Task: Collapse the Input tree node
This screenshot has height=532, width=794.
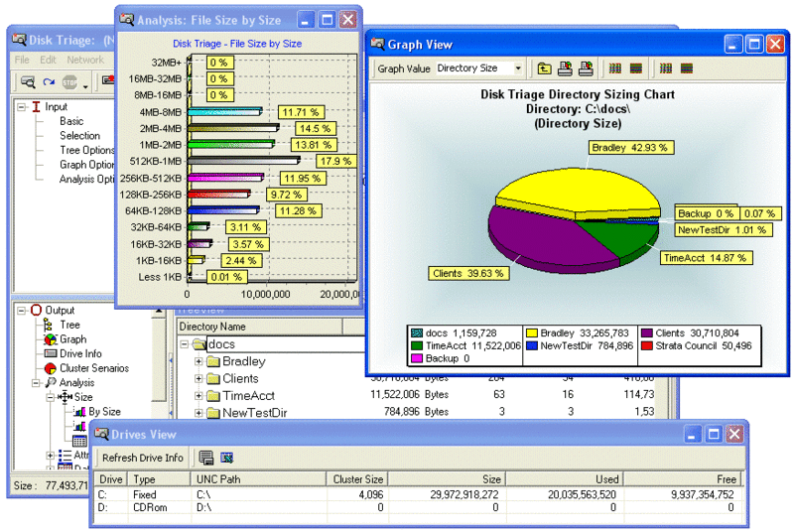Action: coord(22,107)
